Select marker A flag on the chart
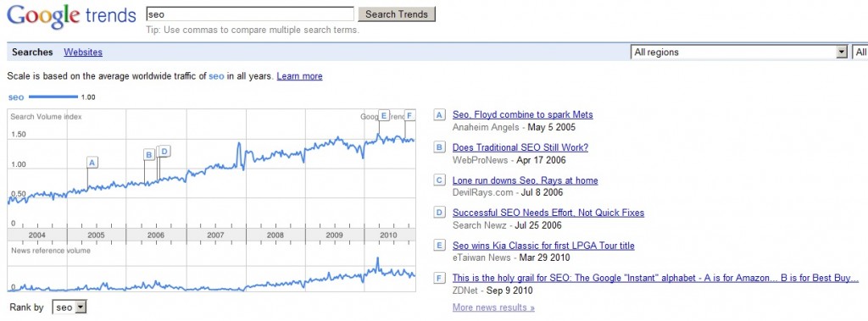868x321 pixels. 92,162
